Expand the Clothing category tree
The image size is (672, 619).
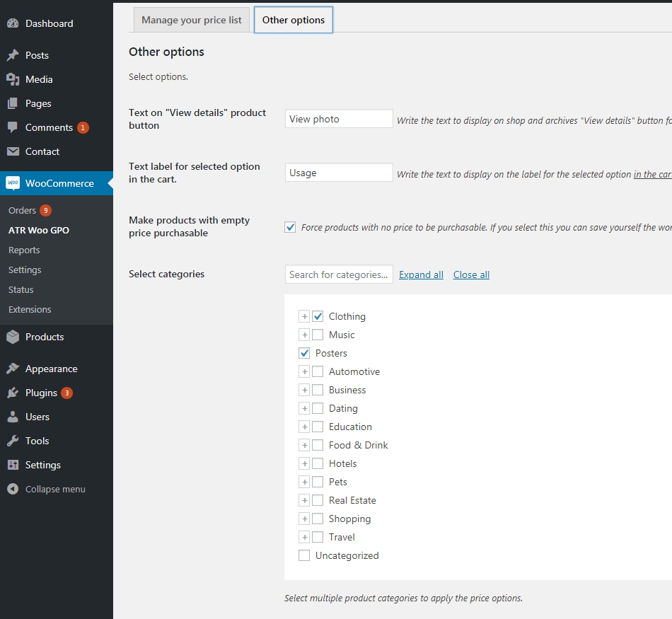click(x=304, y=316)
